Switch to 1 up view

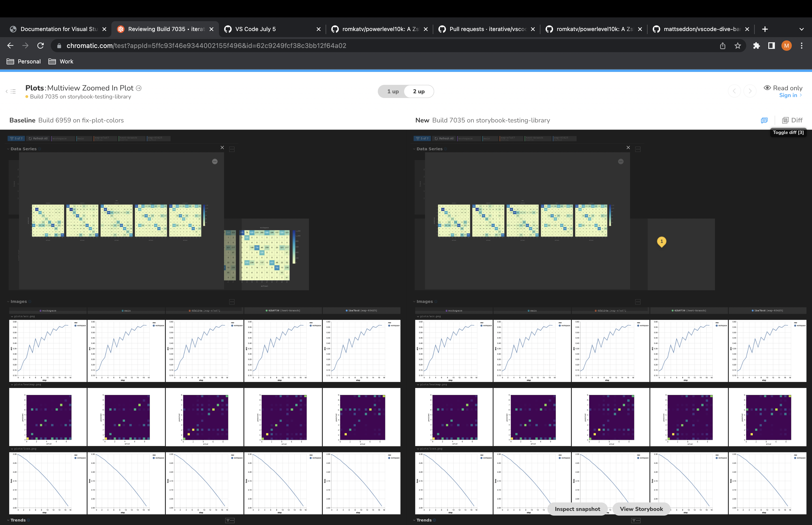(393, 91)
